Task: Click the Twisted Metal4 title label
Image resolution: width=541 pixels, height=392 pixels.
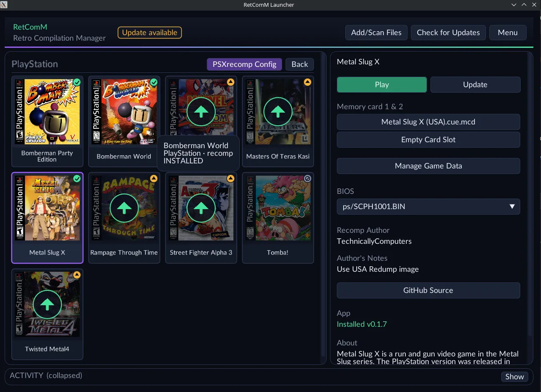Action: [47, 349]
